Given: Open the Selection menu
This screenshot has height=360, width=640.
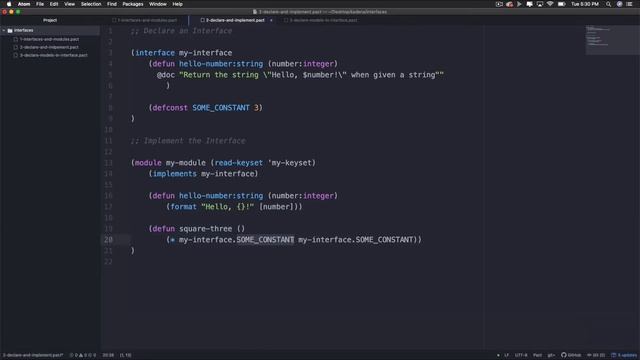Looking at the screenshot, I should [91, 4].
